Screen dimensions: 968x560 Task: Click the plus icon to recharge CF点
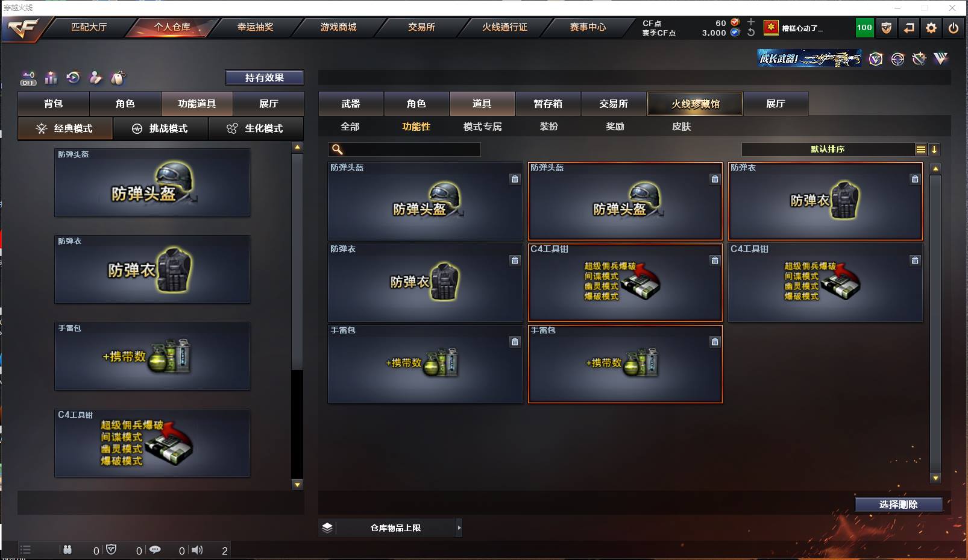(751, 22)
